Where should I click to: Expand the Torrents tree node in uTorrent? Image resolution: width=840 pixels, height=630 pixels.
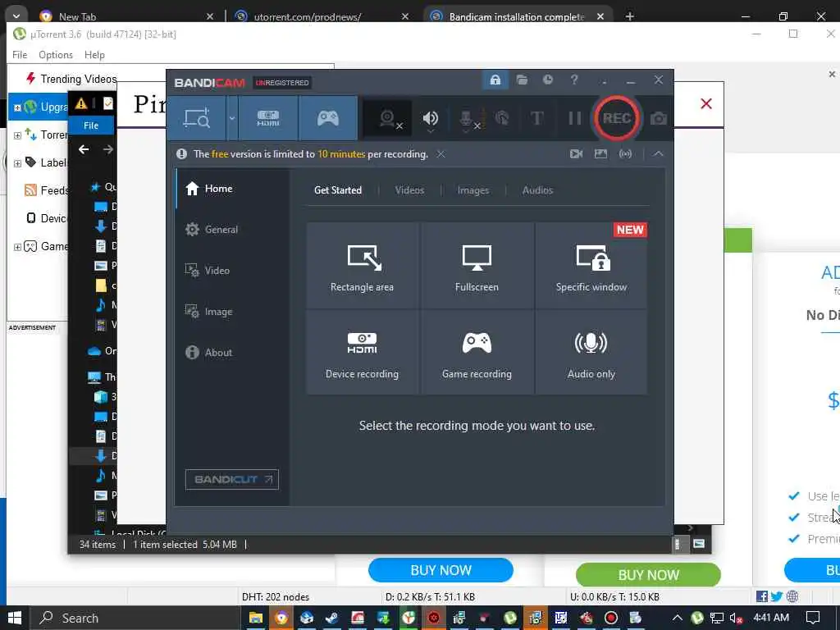coord(17,135)
